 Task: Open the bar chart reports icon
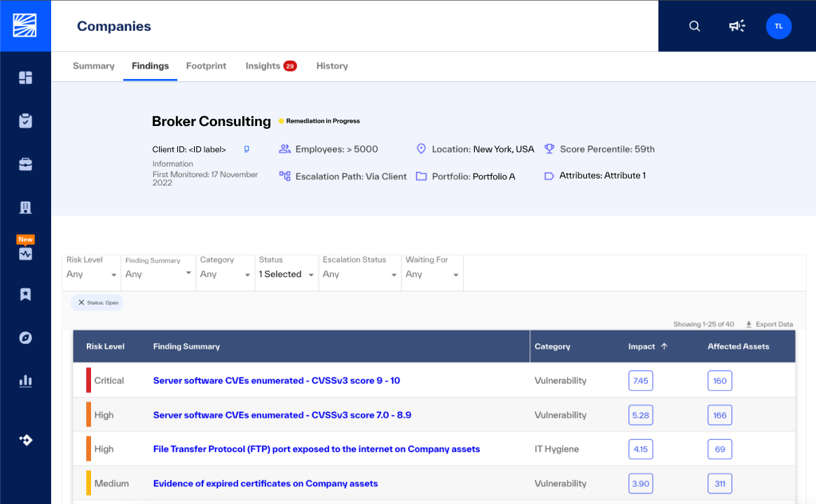click(25, 381)
